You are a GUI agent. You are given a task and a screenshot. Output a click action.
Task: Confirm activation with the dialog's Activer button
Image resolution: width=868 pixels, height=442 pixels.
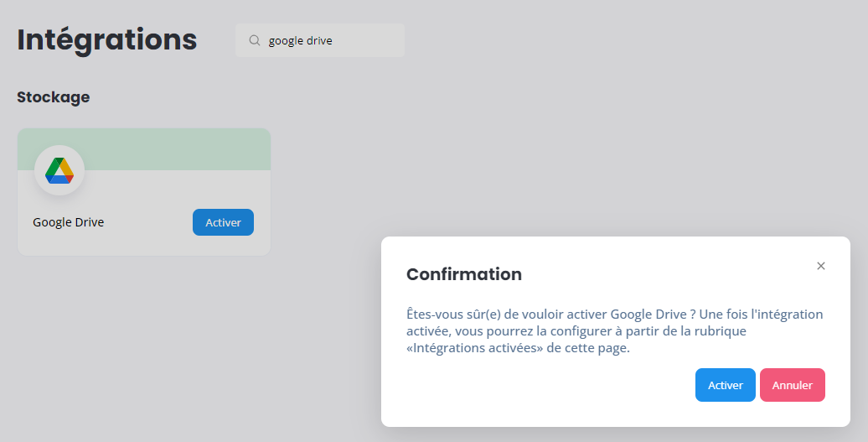726,385
